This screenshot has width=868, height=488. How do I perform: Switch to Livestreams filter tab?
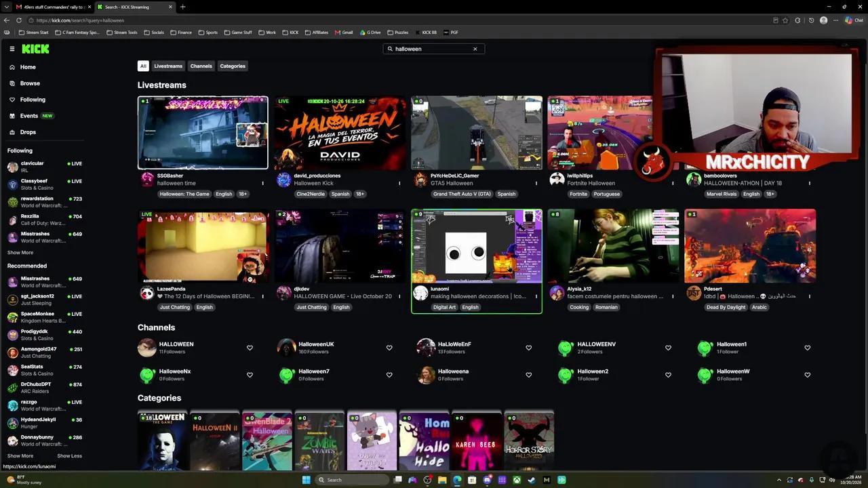(168, 66)
